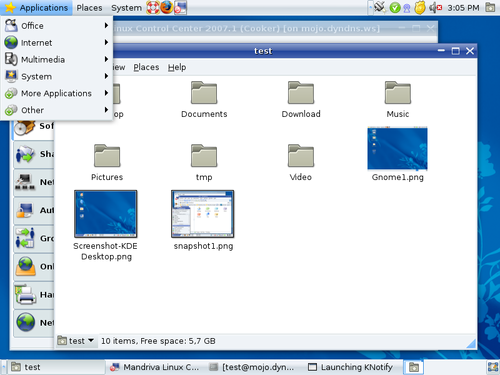
Task: Click the Office menu icon
Action: (11, 26)
